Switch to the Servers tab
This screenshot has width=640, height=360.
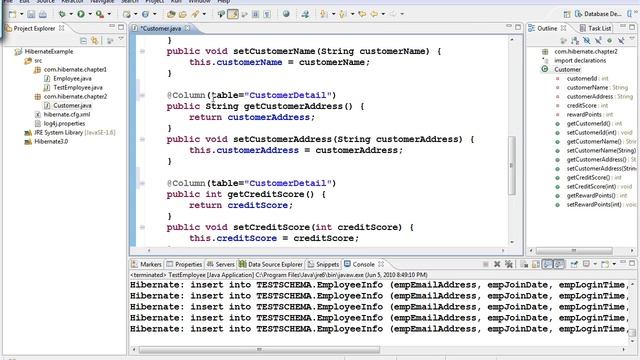pyautogui.click(x=220, y=264)
